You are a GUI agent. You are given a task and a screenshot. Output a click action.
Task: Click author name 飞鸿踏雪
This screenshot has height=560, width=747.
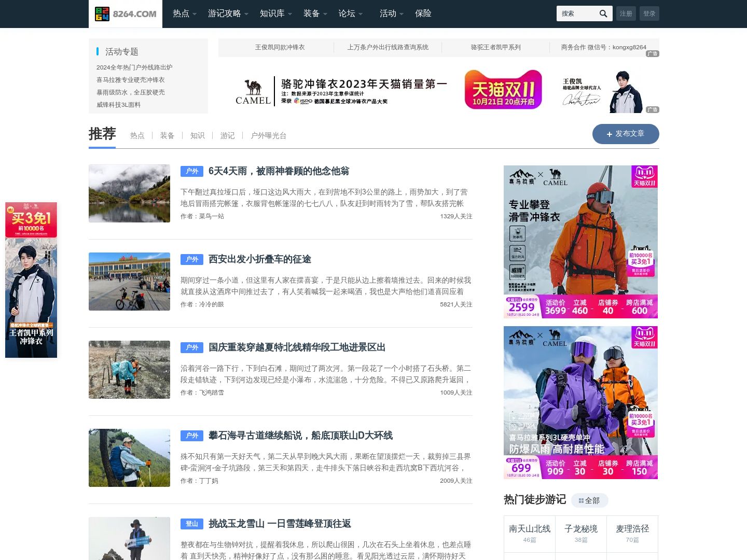point(212,393)
